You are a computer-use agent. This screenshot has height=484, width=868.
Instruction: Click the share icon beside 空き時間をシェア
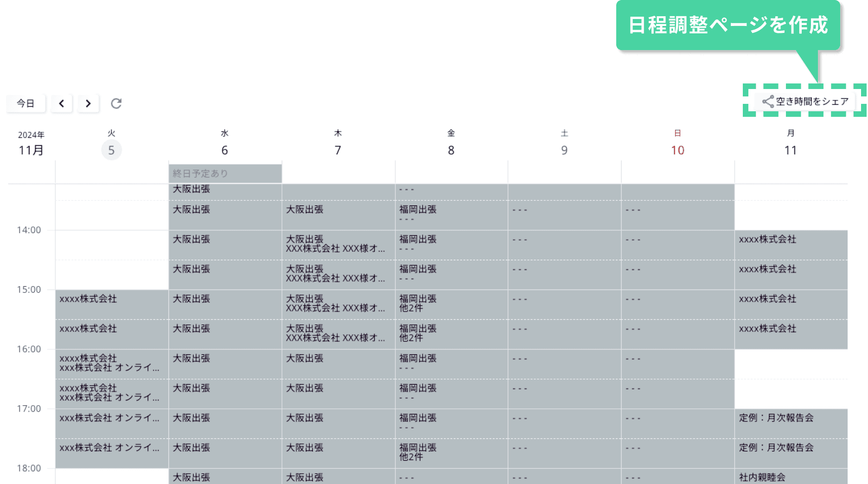[x=768, y=102]
